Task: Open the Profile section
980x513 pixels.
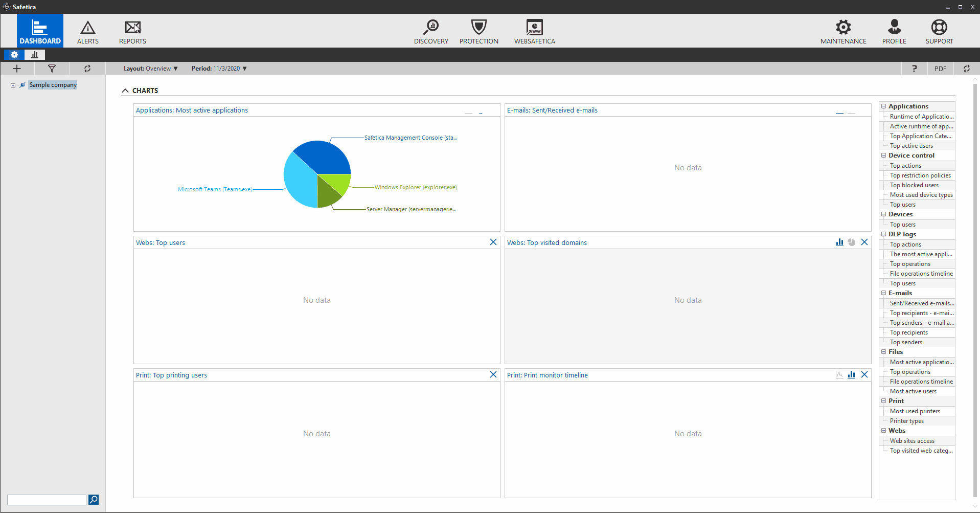Action: (x=894, y=32)
